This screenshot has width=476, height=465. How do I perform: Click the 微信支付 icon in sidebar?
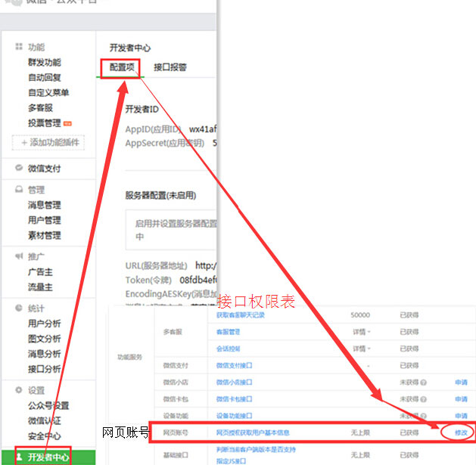19,167
